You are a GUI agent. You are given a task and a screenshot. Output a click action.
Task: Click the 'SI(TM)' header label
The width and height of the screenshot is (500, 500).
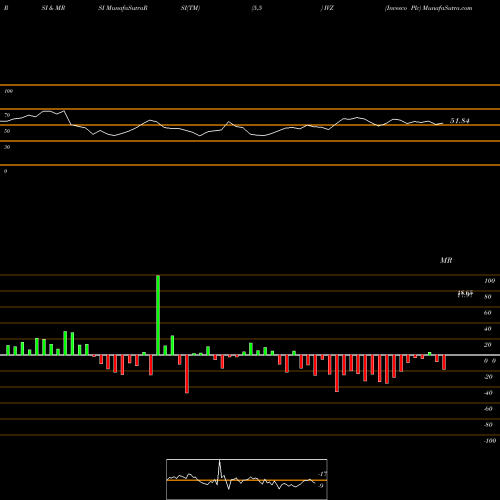190,8
